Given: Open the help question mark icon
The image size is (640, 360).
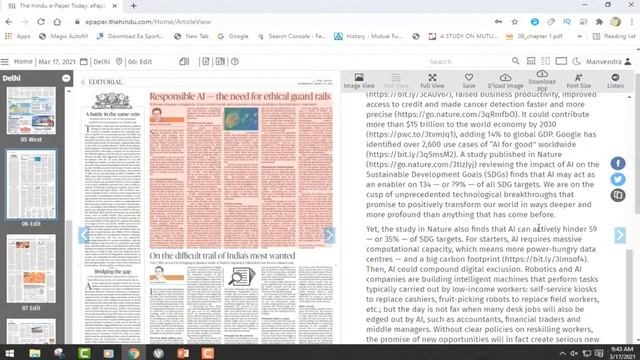Looking at the screenshot, I should pos(235,62).
